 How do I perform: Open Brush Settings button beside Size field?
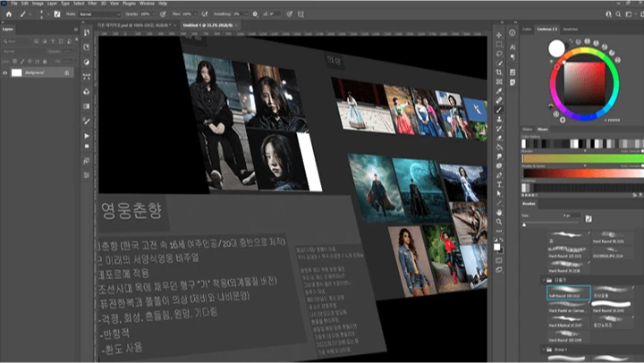tap(589, 219)
